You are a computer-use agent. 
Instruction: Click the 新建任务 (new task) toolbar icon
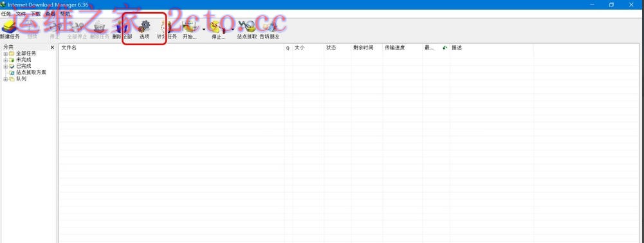tap(10, 27)
